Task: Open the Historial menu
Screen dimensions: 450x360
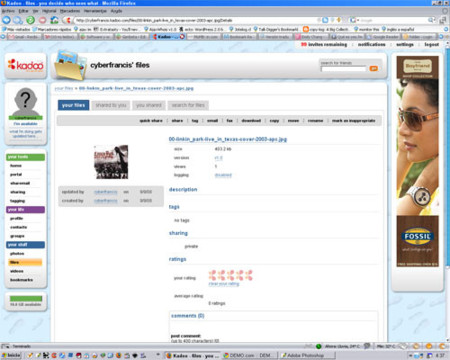Action: pyautogui.click(x=49, y=11)
